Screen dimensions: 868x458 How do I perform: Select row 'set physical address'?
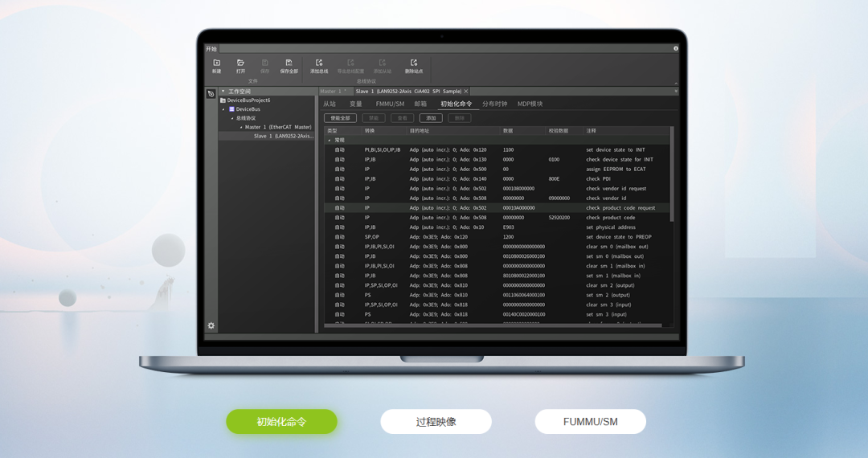tap(497, 227)
